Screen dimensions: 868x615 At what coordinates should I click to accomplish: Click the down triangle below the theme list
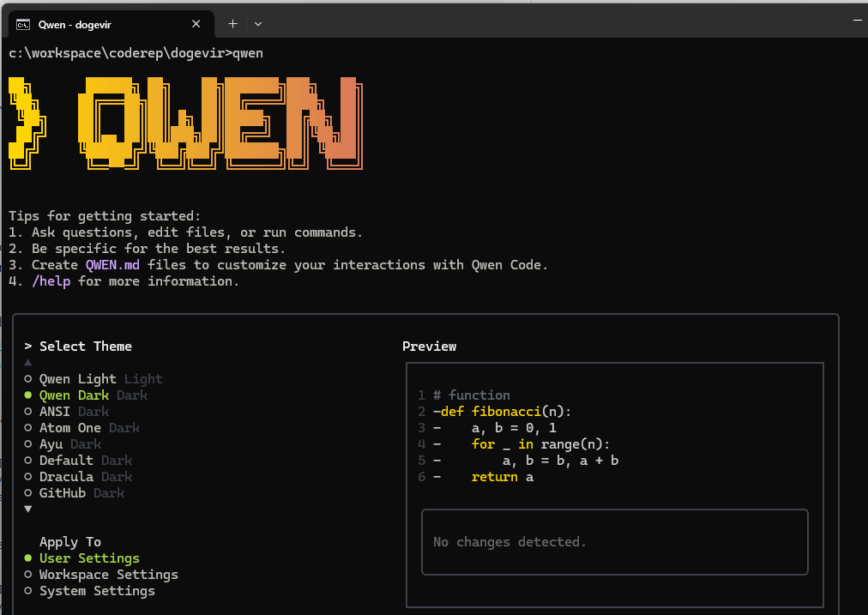[x=27, y=508]
